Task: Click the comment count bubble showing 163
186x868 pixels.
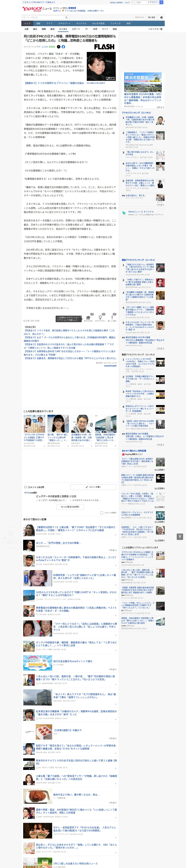Action: point(45,47)
